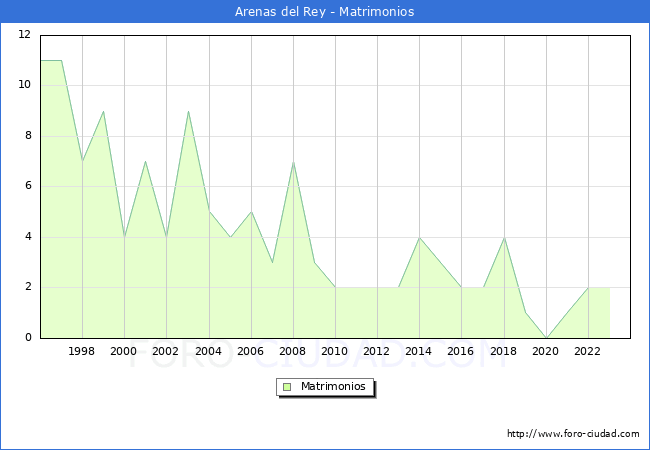The width and height of the screenshot is (650, 450).
Task: Open the foro-ciudad.com link
Action: click(573, 434)
